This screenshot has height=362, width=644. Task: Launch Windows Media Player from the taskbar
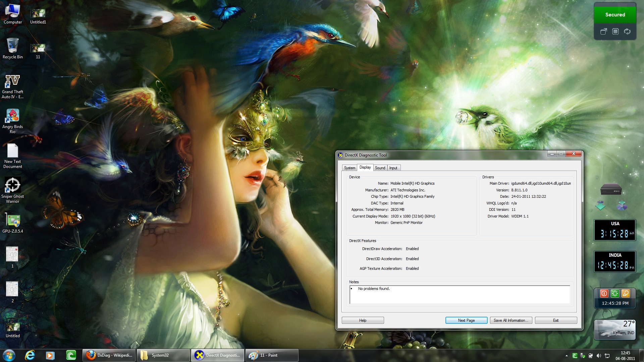click(x=50, y=355)
